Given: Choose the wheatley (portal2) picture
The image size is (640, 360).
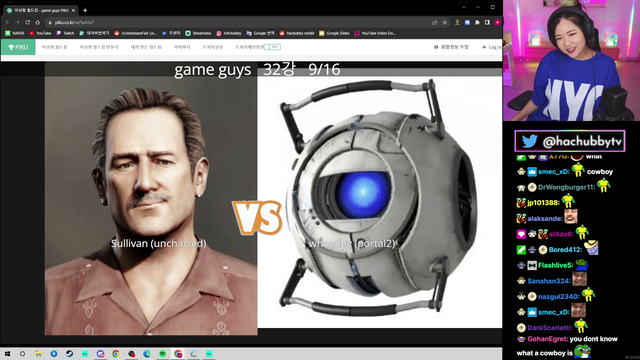Looking at the screenshot, I should coord(380,202).
